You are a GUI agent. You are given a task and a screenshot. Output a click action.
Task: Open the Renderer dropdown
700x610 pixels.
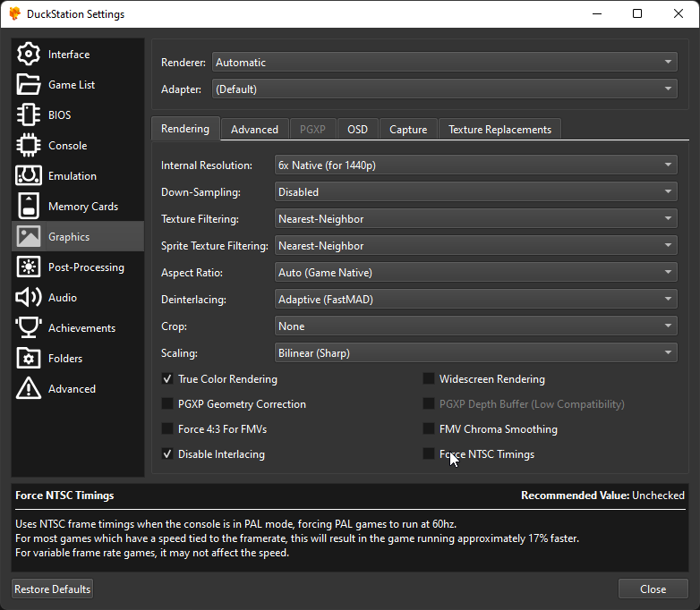point(445,62)
